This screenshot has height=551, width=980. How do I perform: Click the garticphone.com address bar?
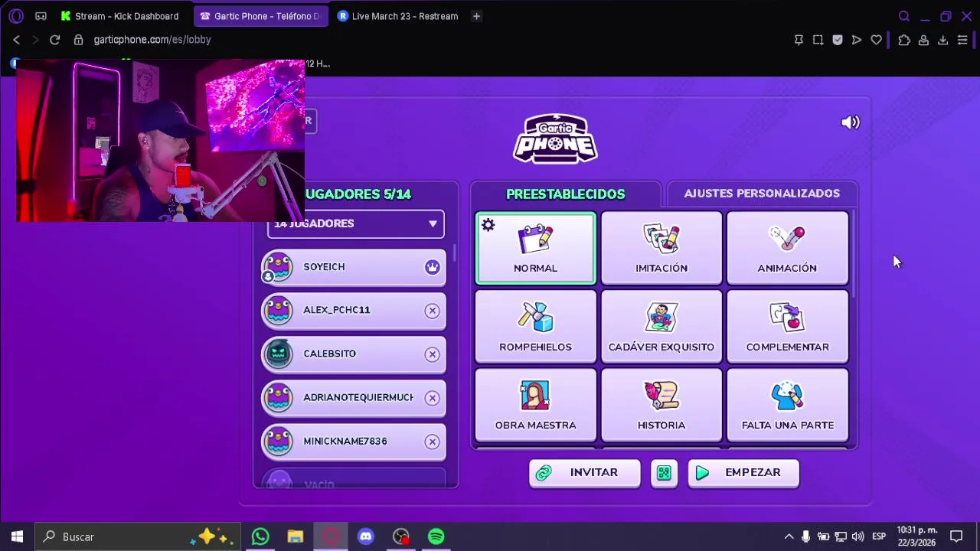[152, 40]
